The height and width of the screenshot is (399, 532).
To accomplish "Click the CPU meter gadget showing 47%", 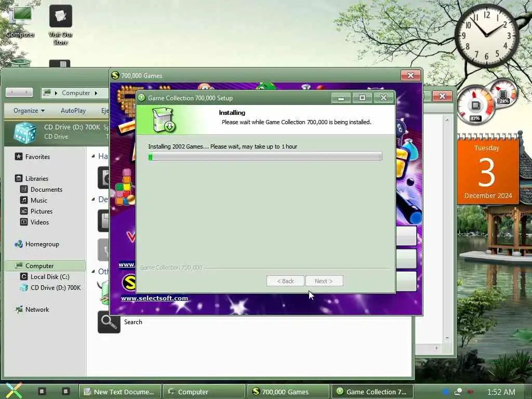I will pyautogui.click(x=475, y=105).
